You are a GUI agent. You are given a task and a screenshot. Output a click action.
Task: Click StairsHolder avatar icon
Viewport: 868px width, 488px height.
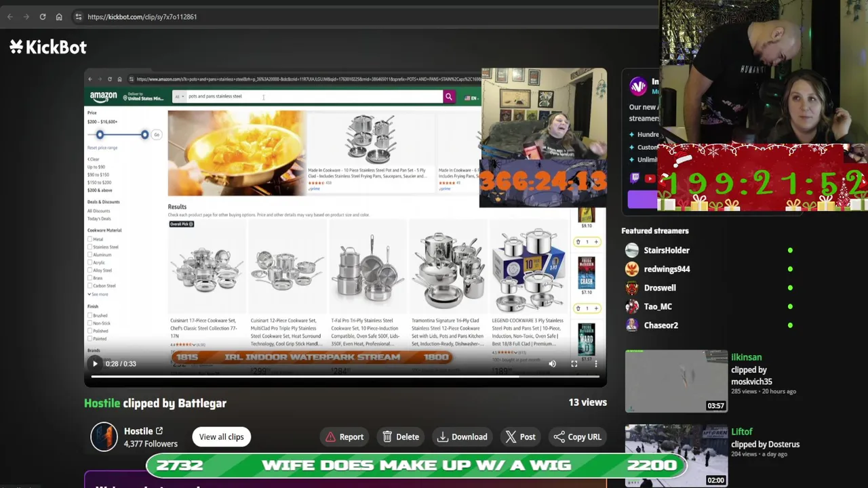632,251
